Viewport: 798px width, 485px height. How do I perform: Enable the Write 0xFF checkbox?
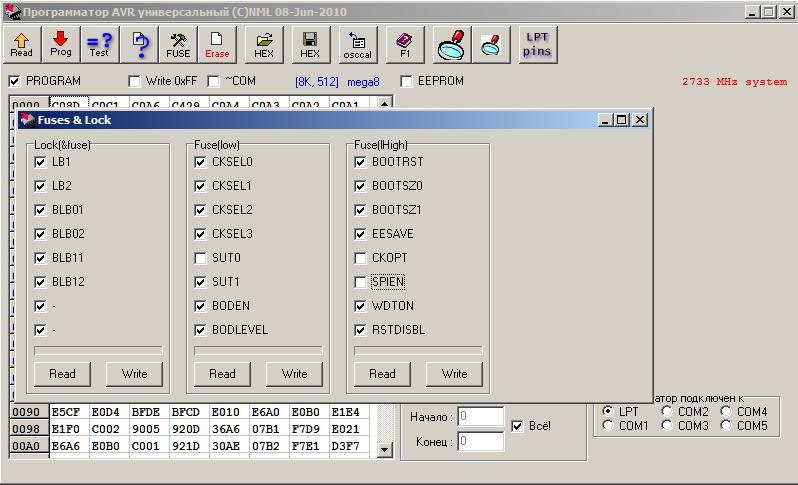[135, 81]
